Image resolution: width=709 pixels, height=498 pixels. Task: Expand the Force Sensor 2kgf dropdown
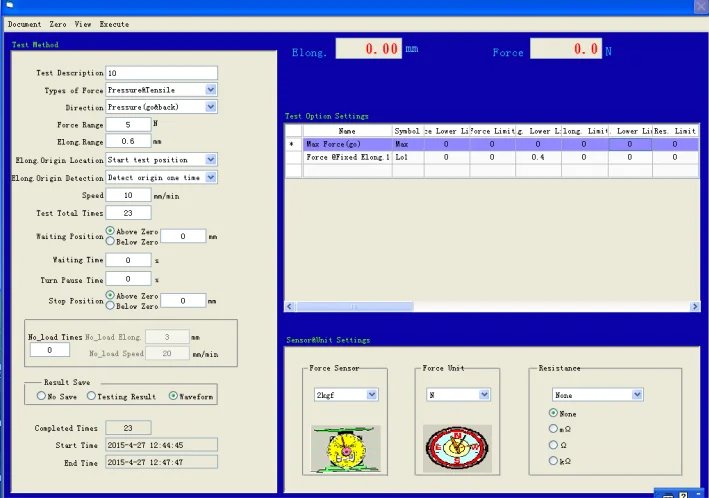(x=372, y=394)
